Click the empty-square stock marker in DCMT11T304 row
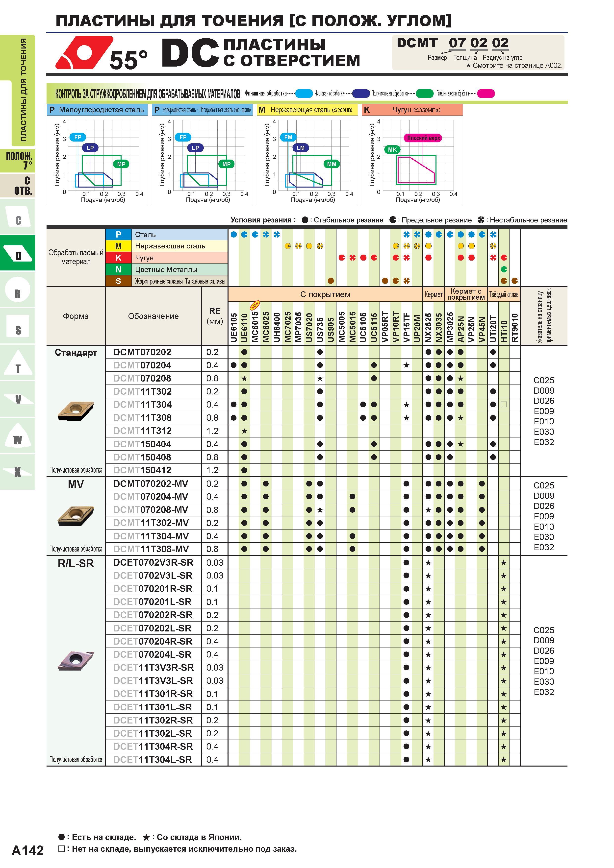The image size is (614, 868). [x=504, y=405]
